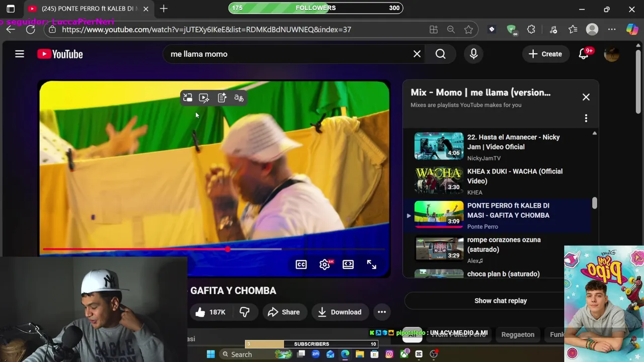Open favorites list icon
Image resolution: width=644 pixels, height=362 pixels.
coord(573,30)
